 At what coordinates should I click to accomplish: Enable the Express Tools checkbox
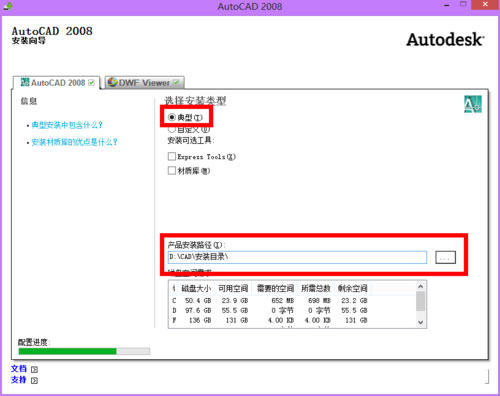pyautogui.click(x=172, y=156)
